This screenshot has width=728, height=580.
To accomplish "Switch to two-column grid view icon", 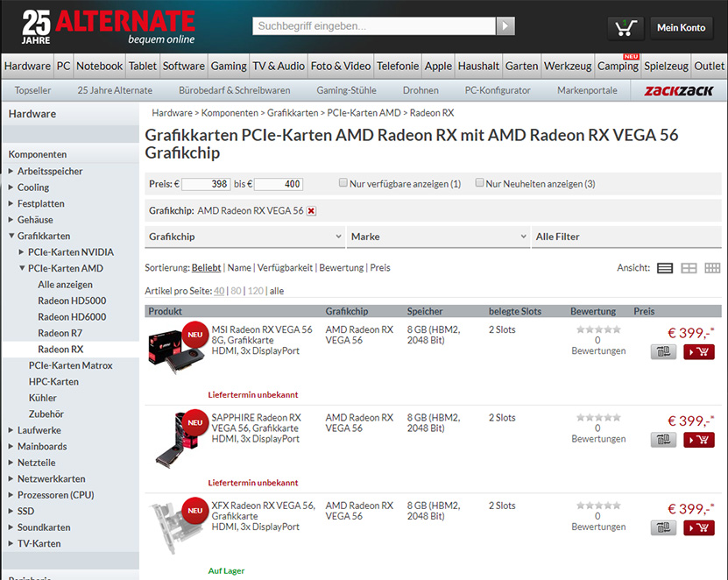I will tap(689, 268).
